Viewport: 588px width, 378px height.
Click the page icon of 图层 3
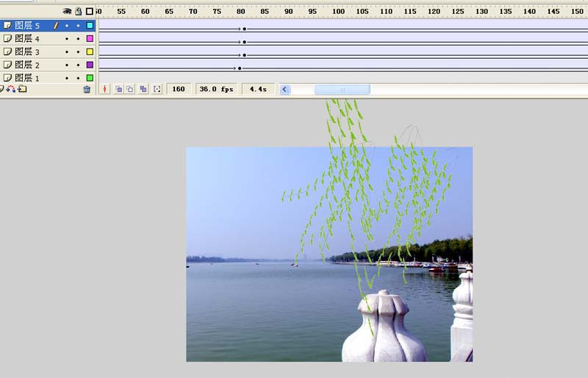[x=7, y=51]
